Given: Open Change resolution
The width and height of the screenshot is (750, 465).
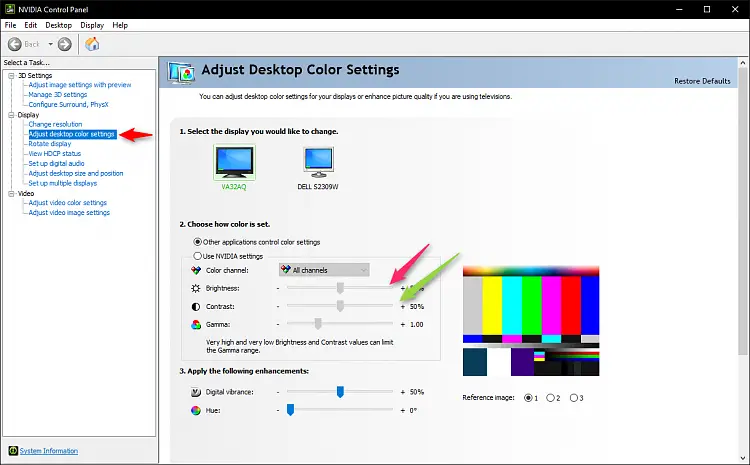Looking at the screenshot, I should coord(55,124).
